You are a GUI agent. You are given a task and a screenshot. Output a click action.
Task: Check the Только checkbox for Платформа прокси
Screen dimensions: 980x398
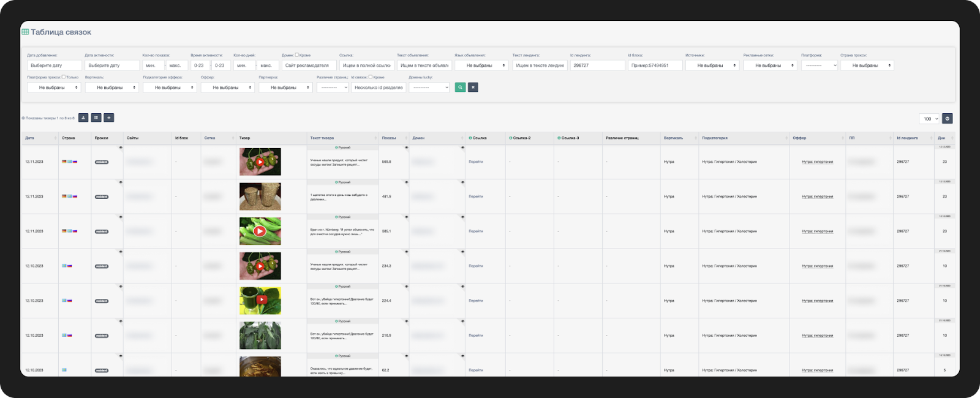click(64, 77)
